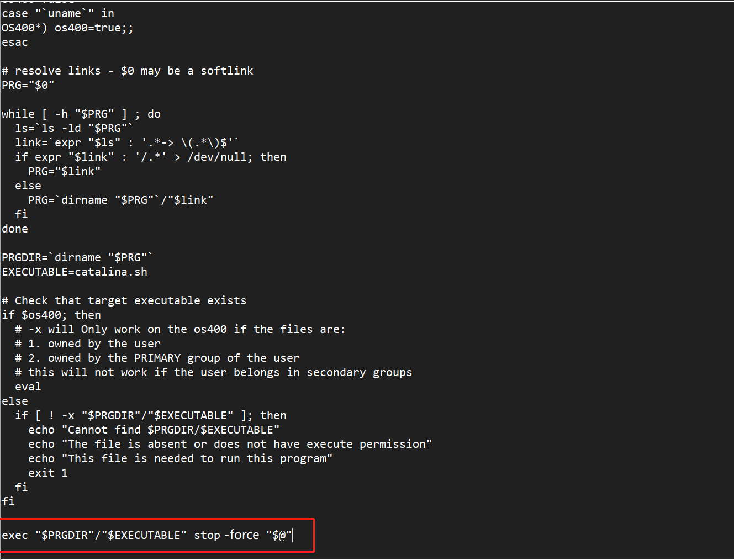Place cursor on EXECUTABLE=catalina.sh line

[75, 272]
